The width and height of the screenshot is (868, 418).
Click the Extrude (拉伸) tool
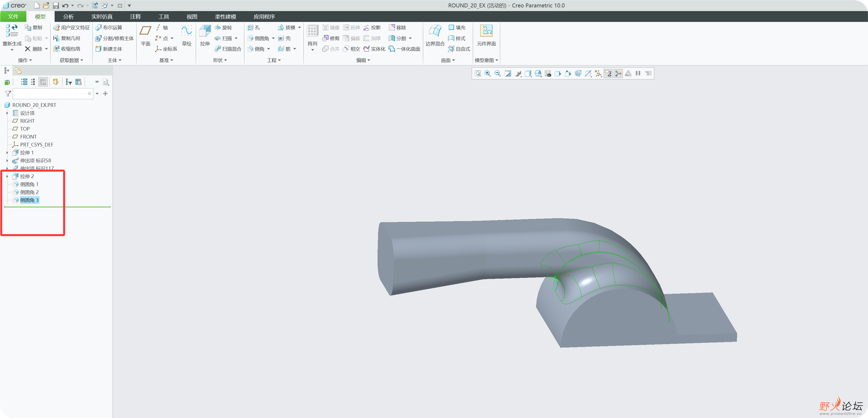click(204, 35)
